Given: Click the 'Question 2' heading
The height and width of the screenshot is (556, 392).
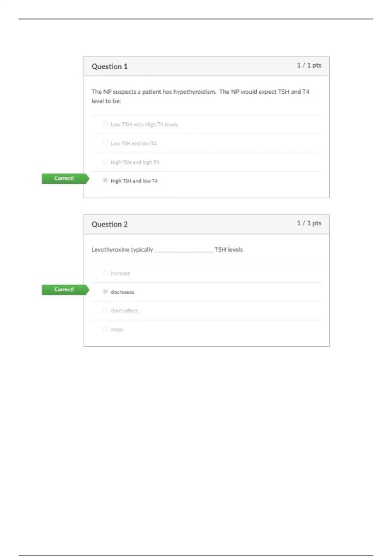Looking at the screenshot, I should click(109, 224).
